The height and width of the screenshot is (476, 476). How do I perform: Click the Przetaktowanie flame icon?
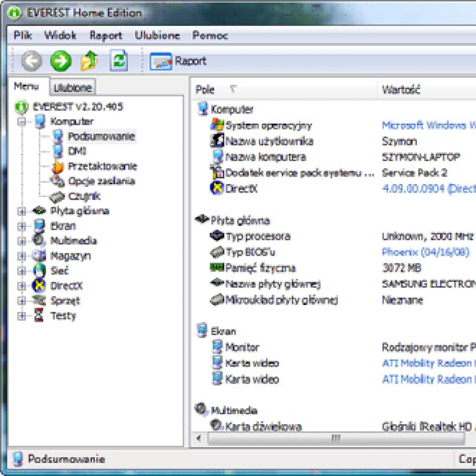pyautogui.click(x=58, y=166)
